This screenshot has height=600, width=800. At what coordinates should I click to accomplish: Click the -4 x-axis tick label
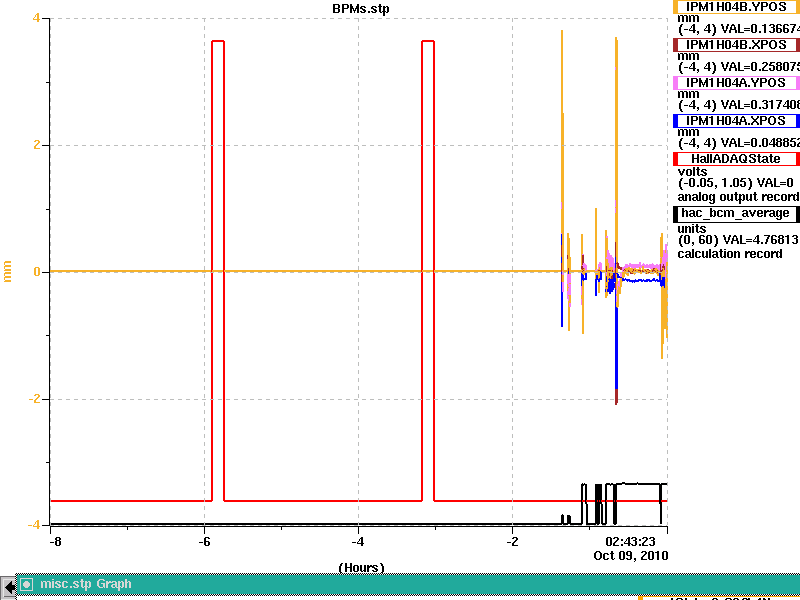pos(358,541)
